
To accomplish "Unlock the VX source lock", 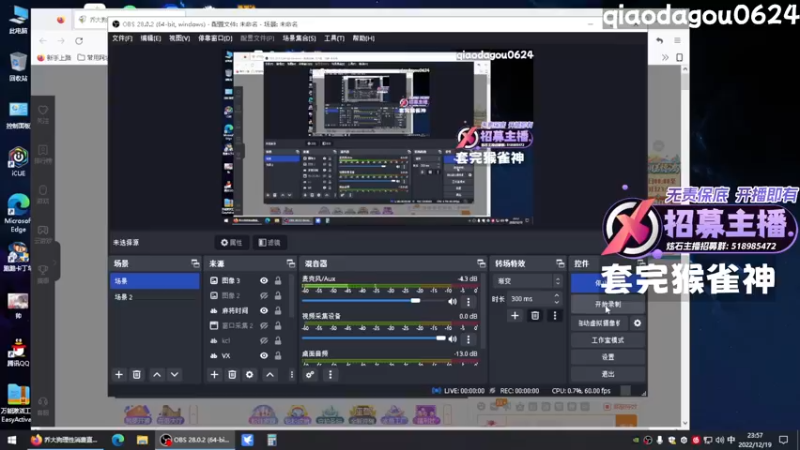I will [278, 356].
